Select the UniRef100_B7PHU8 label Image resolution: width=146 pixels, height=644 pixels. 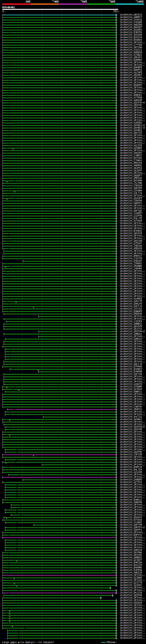tap(131, 366)
